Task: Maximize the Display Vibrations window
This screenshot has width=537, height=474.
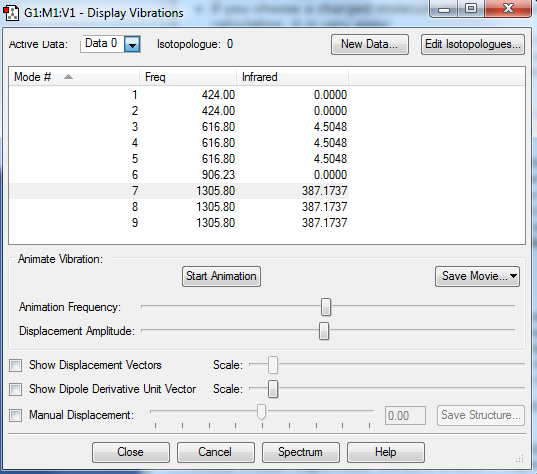Action: (471, 8)
